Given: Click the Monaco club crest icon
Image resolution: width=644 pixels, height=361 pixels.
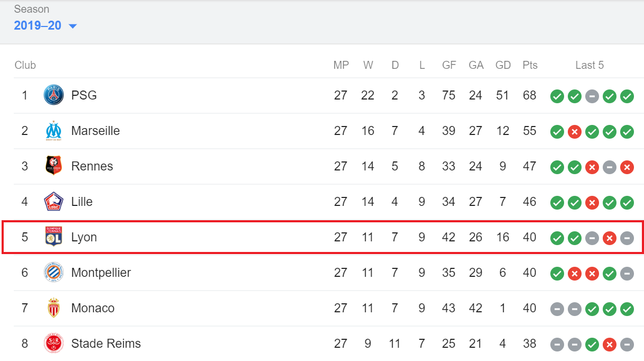Looking at the screenshot, I should tap(53, 308).
